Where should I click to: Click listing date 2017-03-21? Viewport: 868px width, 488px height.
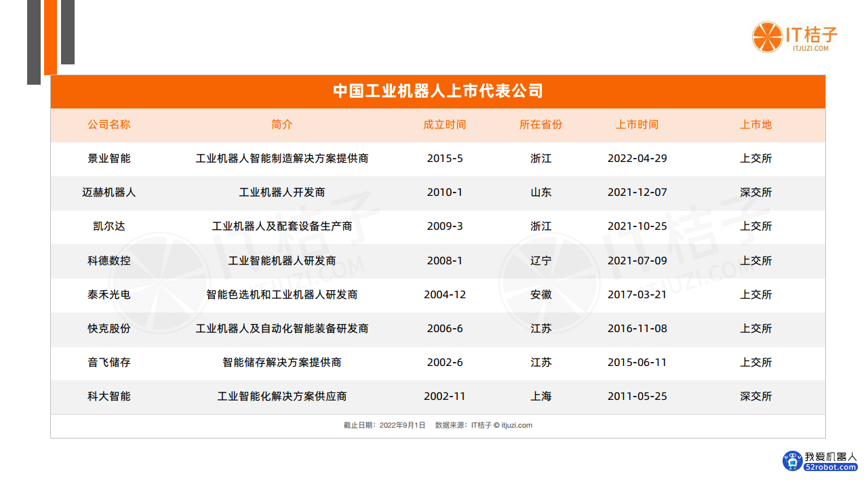tap(637, 295)
